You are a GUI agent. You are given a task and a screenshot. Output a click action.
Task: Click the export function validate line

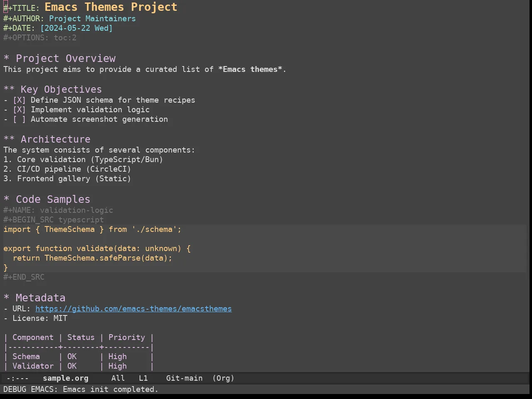pos(97,249)
